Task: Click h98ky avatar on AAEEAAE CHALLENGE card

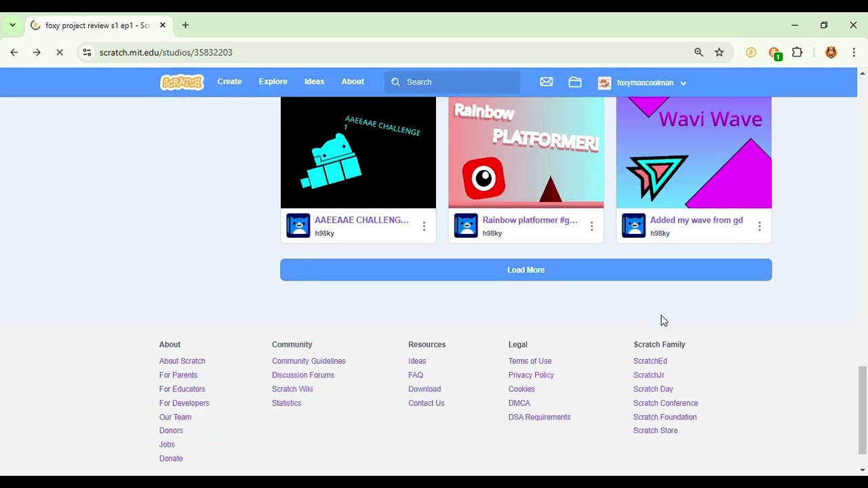Action: 298,226
